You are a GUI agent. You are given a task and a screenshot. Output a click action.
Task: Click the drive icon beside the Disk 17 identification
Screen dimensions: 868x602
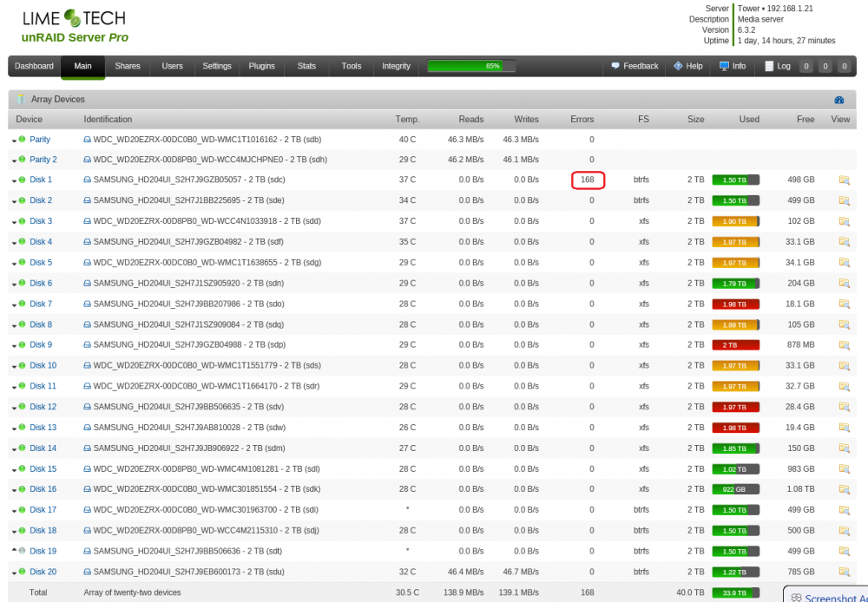point(88,509)
